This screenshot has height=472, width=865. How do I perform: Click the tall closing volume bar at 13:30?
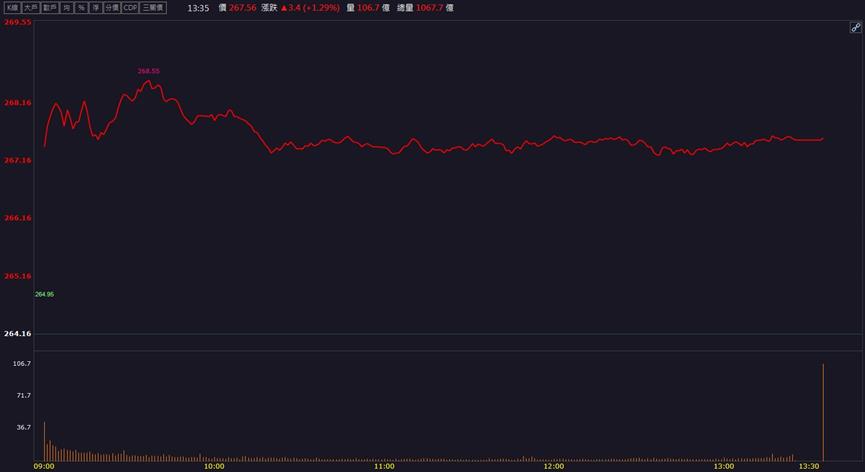823,412
